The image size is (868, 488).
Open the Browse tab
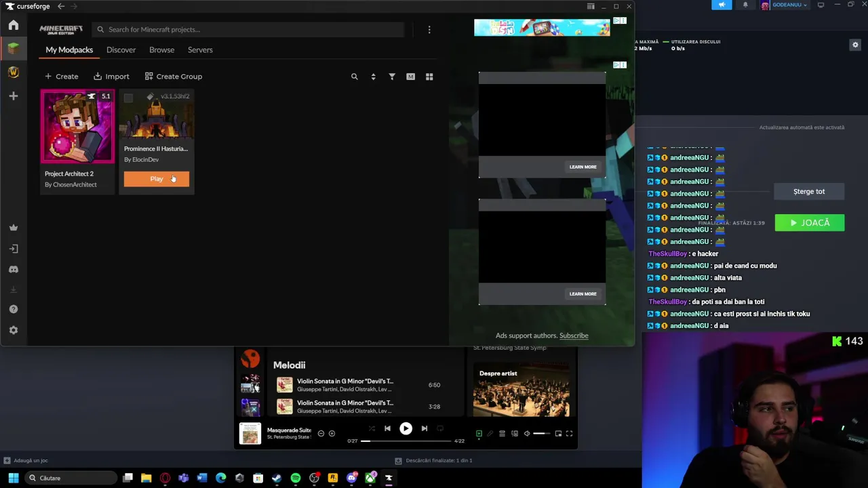tap(161, 49)
